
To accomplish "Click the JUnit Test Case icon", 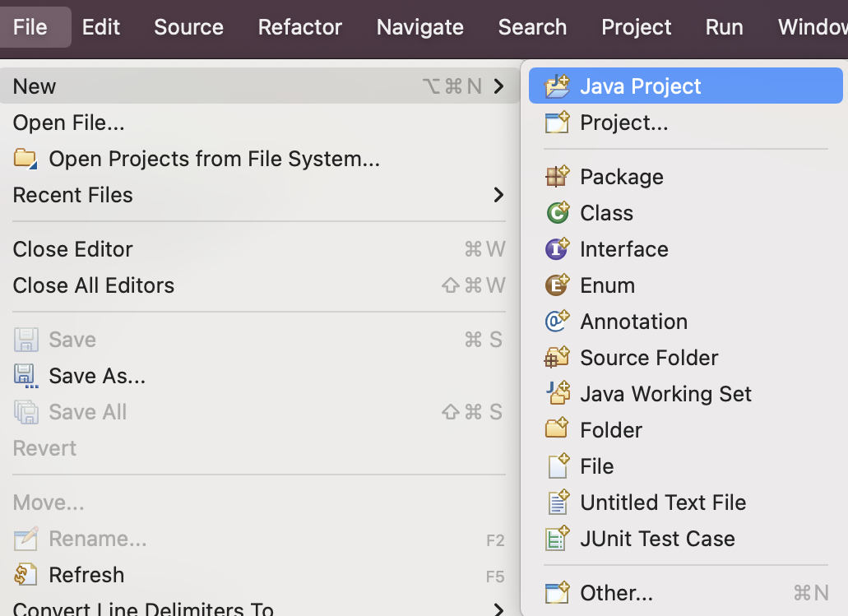I will 558,539.
